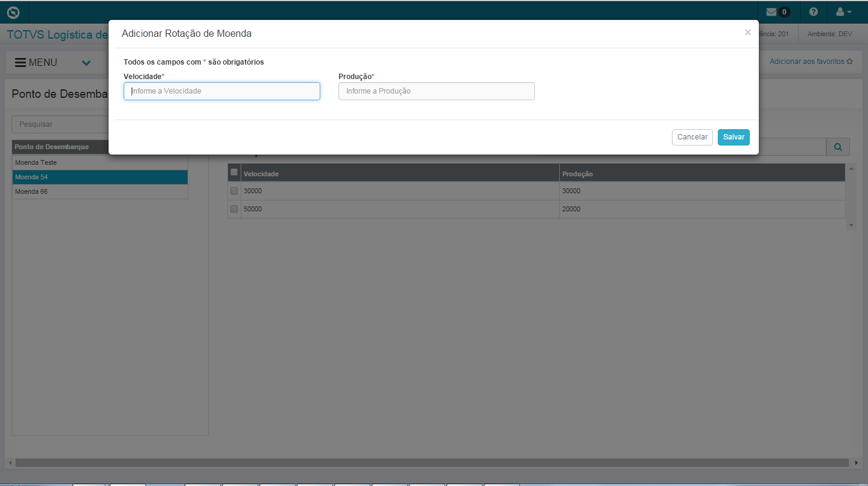The height and width of the screenshot is (486, 868).
Task: Click the table scrollbar down arrow
Action: pos(851,225)
